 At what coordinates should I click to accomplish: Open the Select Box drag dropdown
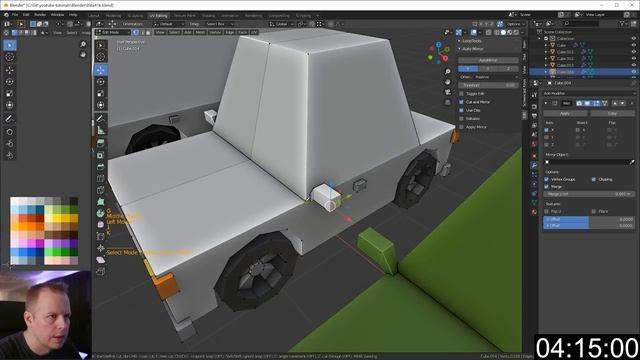(x=219, y=24)
